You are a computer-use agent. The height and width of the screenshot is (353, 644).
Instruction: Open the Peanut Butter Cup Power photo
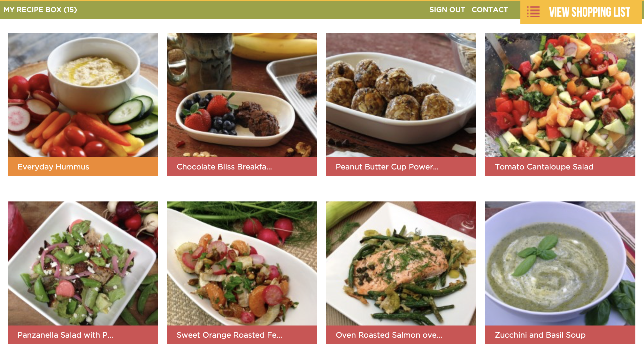[x=401, y=95]
